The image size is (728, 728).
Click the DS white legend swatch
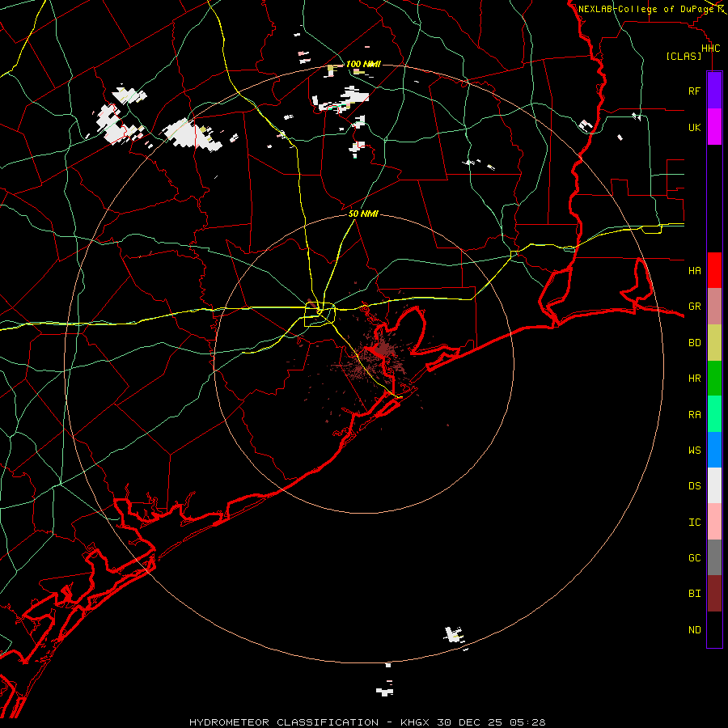(714, 485)
